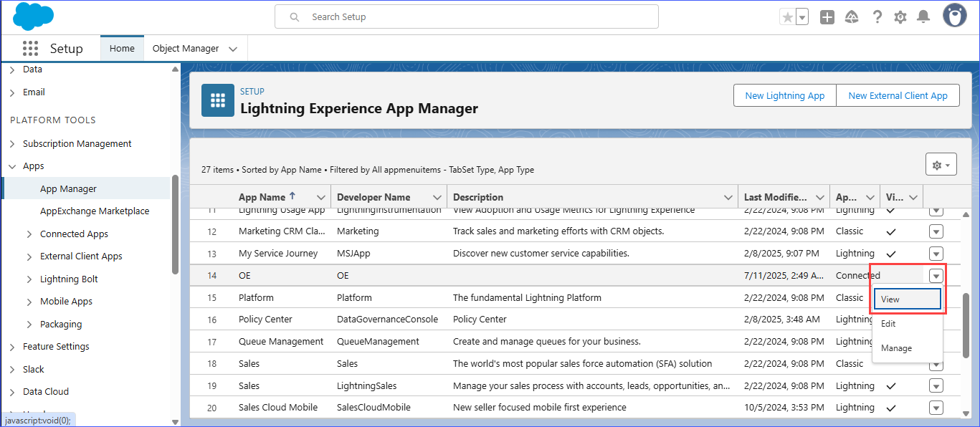The width and height of the screenshot is (980, 427).
Task: Click the Favorites star icon
Action: tap(787, 17)
